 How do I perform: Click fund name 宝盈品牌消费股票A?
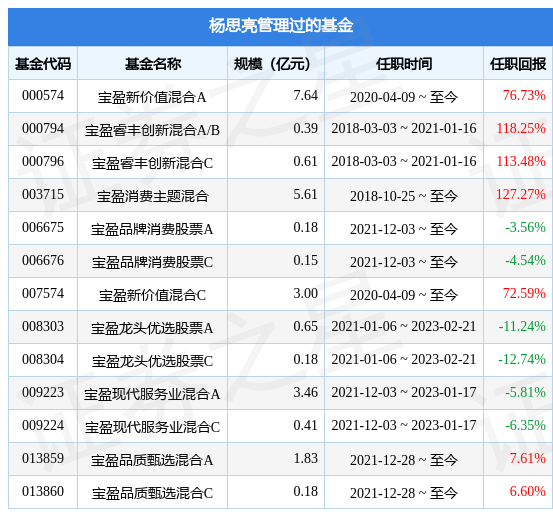tap(152, 229)
